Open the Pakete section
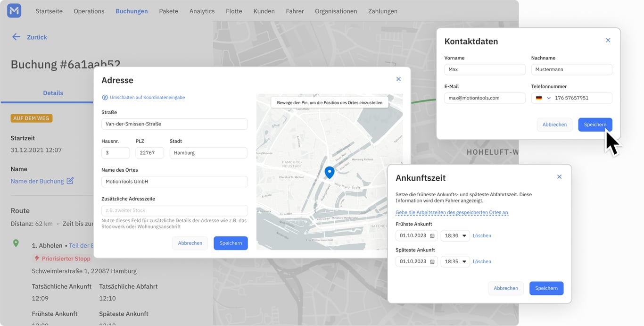644x326 pixels. click(x=169, y=11)
